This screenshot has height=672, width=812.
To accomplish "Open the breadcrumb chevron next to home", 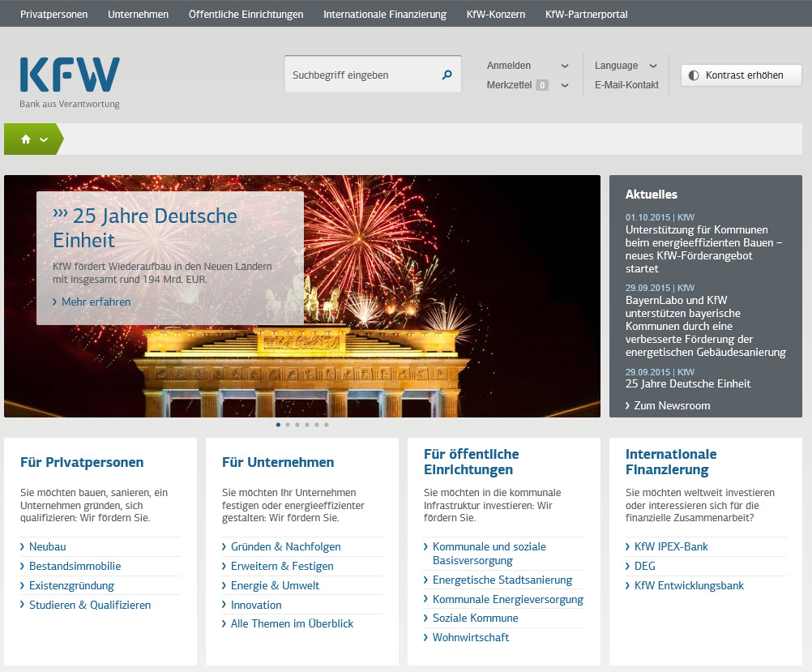I will (44, 139).
